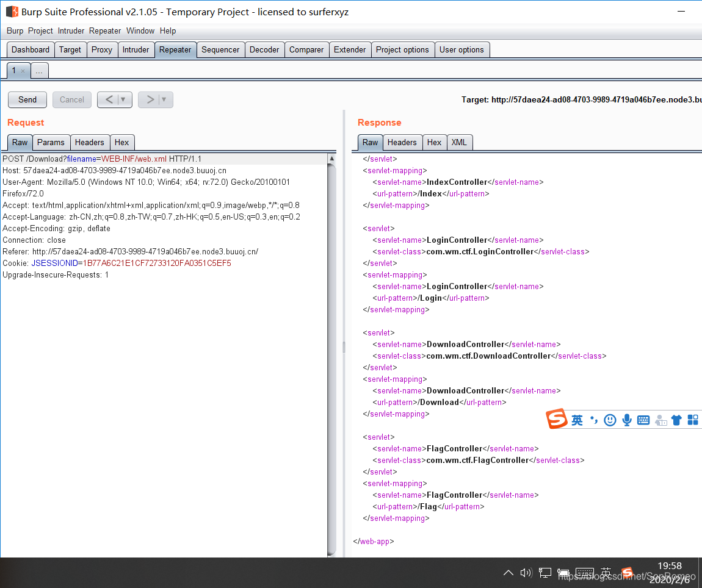
Task: Click the taskbar volume speaker icon
Action: pyautogui.click(x=526, y=572)
